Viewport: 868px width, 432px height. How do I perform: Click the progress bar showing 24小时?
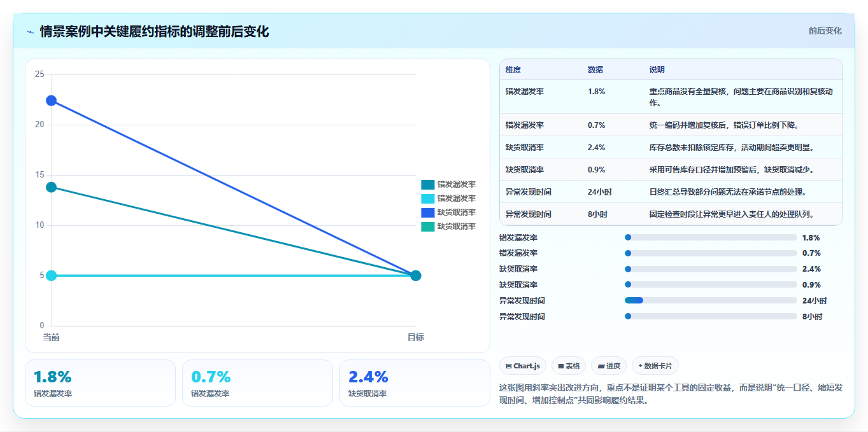tap(711, 300)
